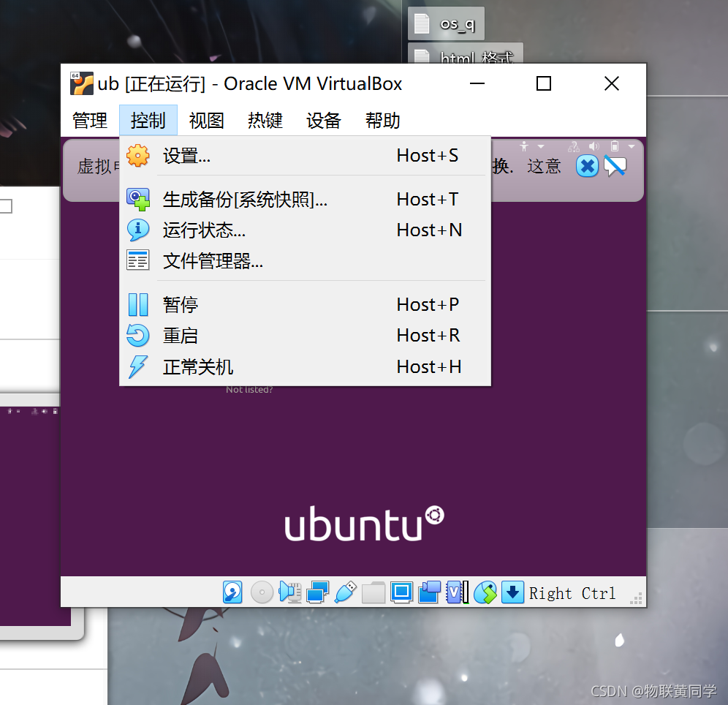Click the mouse integration indicator
This screenshot has width=728, height=705.
(x=485, y=592)
